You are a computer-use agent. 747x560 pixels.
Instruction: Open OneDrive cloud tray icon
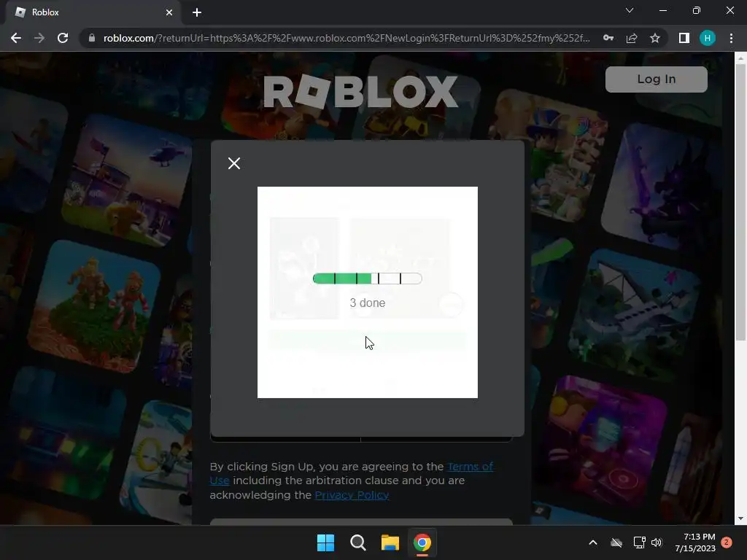616,542
